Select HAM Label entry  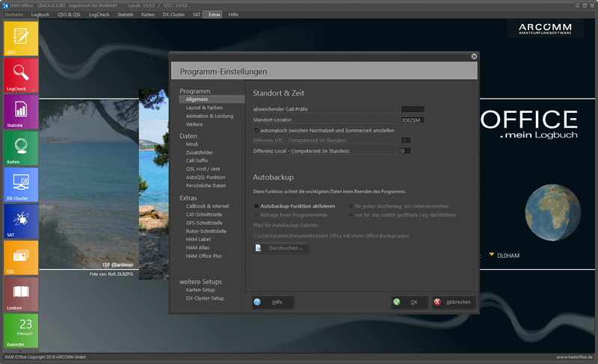pyautogui.click(x=198, y=239)
